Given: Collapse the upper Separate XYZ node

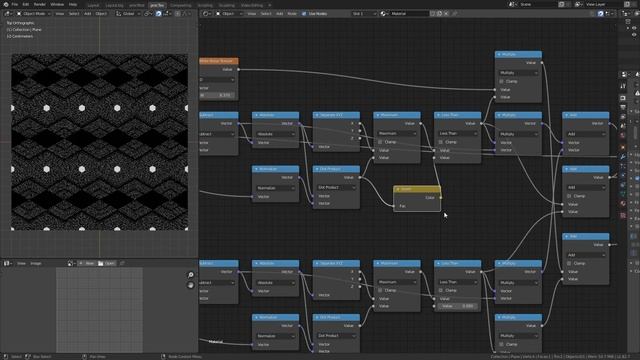Looking at the screenshot, I should 317,115.
